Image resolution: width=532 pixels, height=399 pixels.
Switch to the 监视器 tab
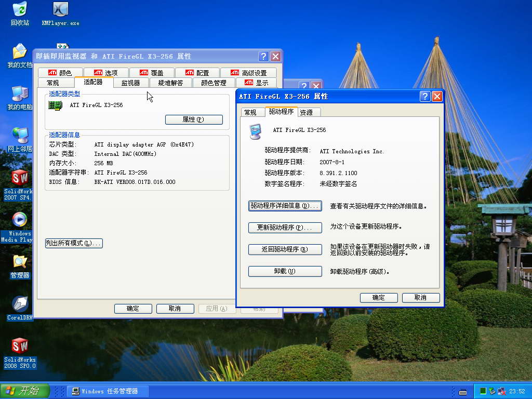click(x=130, y=83)
